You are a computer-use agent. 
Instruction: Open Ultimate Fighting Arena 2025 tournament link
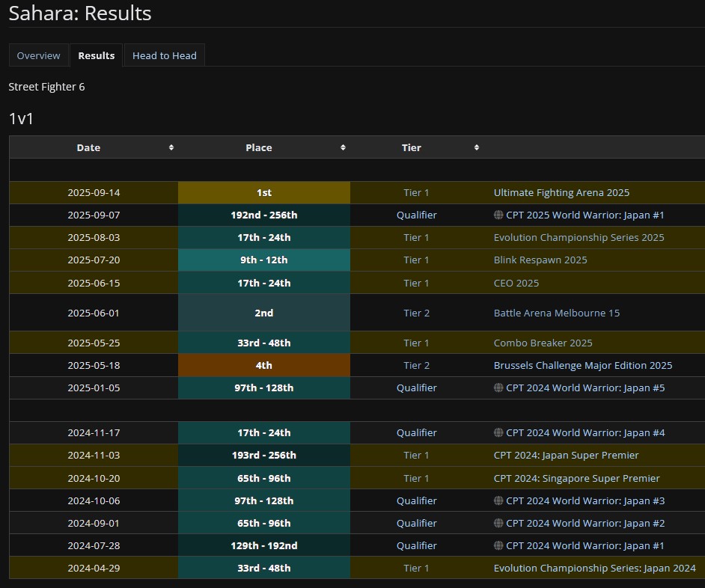pos(561,192)
